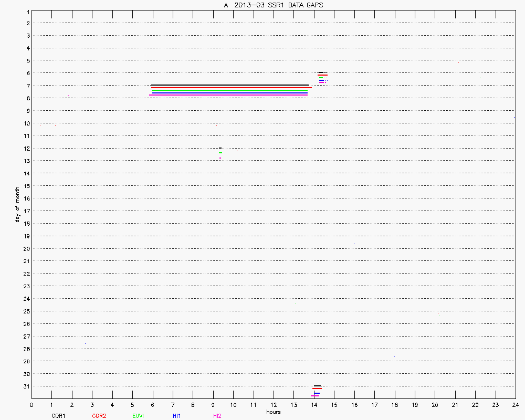
Task: Click the long magenta HI2 gap bar on day 7
Action: coord(228,95)
